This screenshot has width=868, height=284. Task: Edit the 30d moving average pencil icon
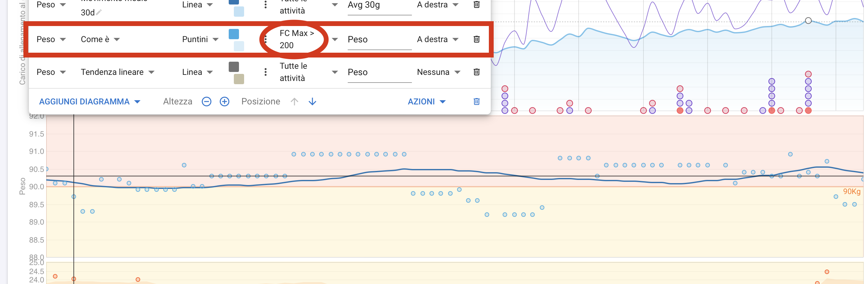[x=99, y=13]
